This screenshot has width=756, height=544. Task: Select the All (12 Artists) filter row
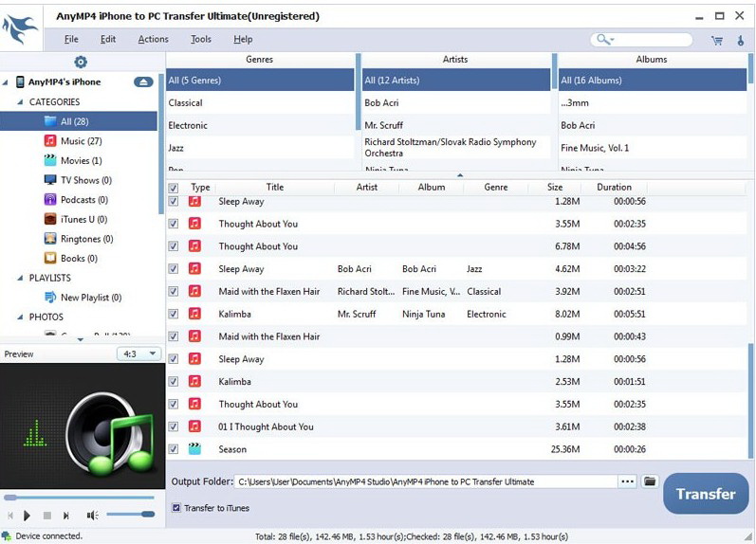point(456,80)
